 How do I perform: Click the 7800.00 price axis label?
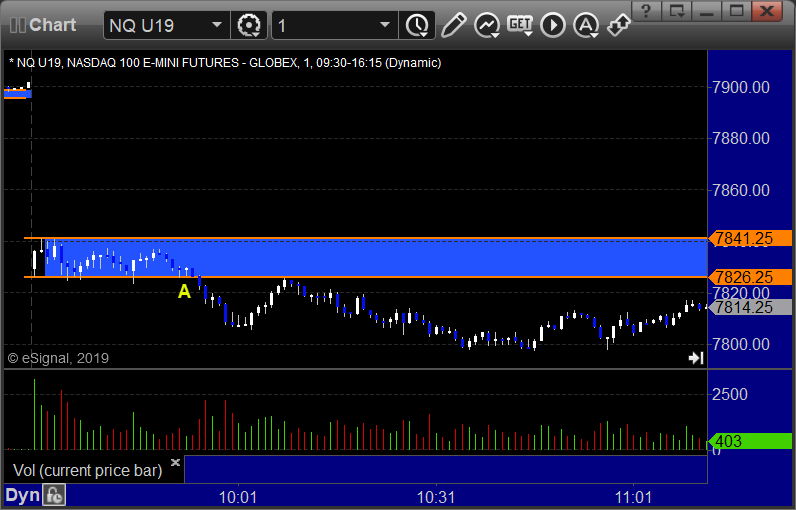tap(741, 345)
